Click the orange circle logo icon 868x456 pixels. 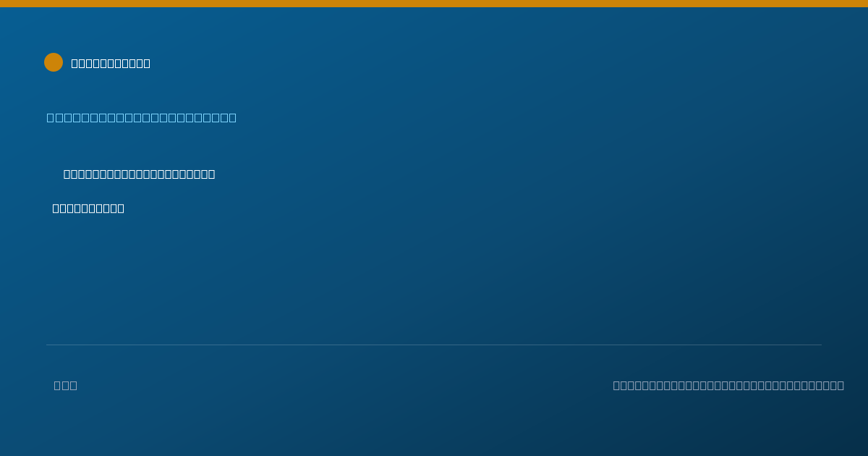tap(54, 62)
